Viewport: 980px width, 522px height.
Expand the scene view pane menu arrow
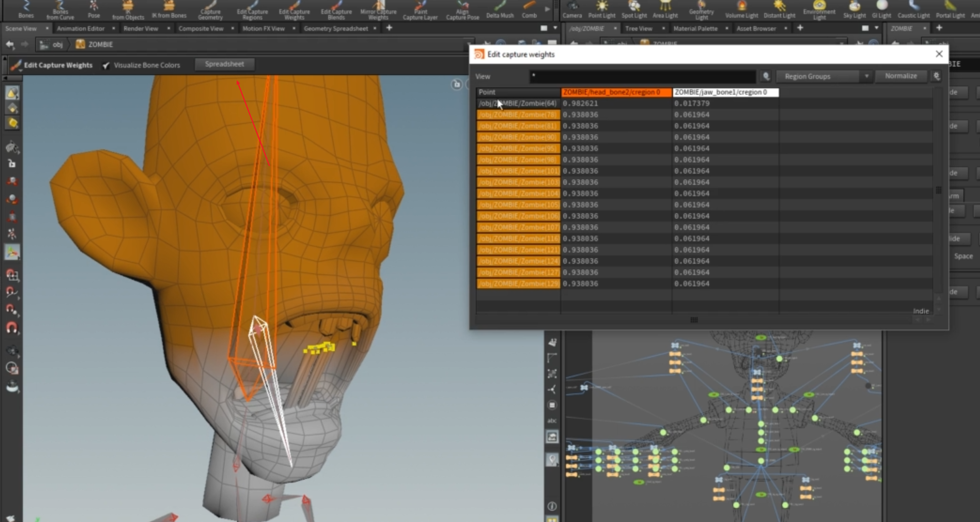tap(555, 28)
